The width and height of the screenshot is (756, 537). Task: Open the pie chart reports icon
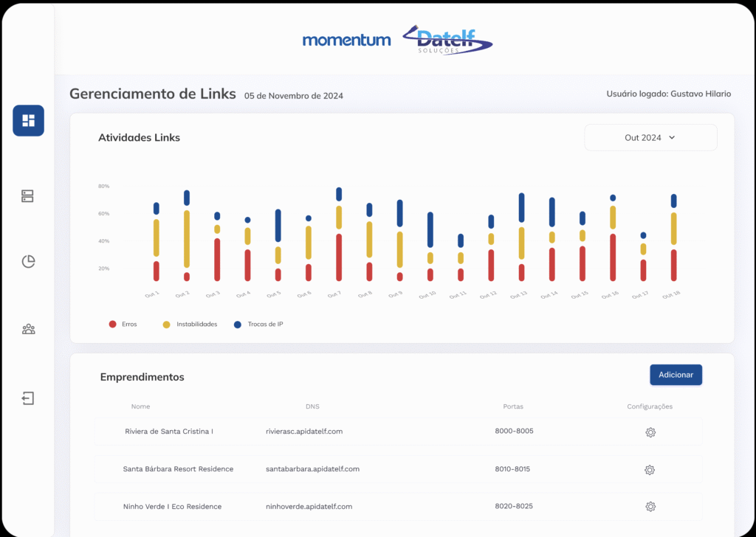click(x=29, y=262)
